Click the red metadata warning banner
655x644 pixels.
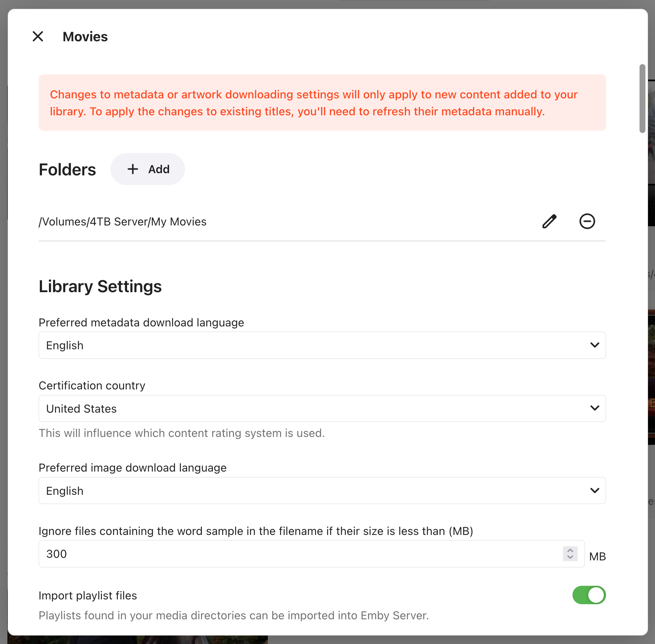coord(322,102)
